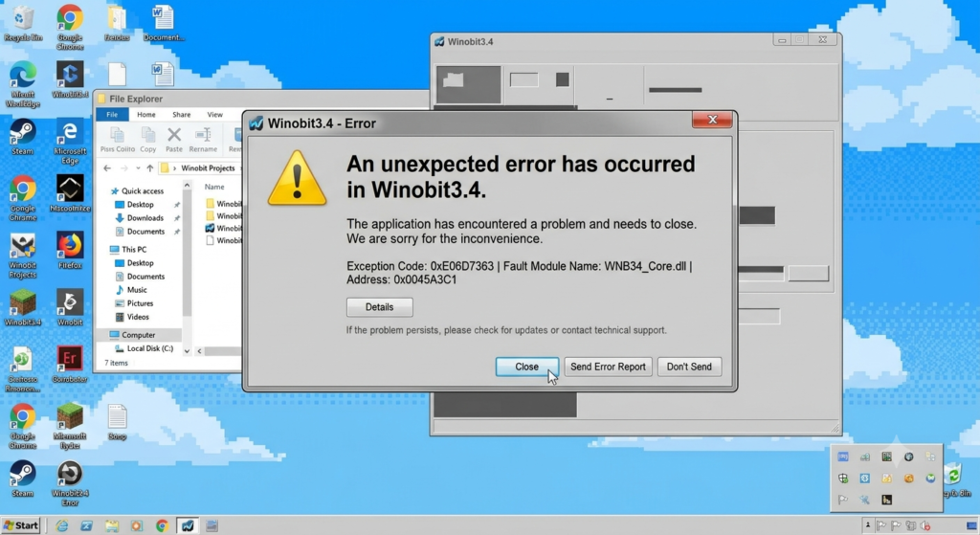Screen dimensions: 980x535
Task: Click the Firefox desktop icon
Action: pyautogui.click(x=70, y=251)
